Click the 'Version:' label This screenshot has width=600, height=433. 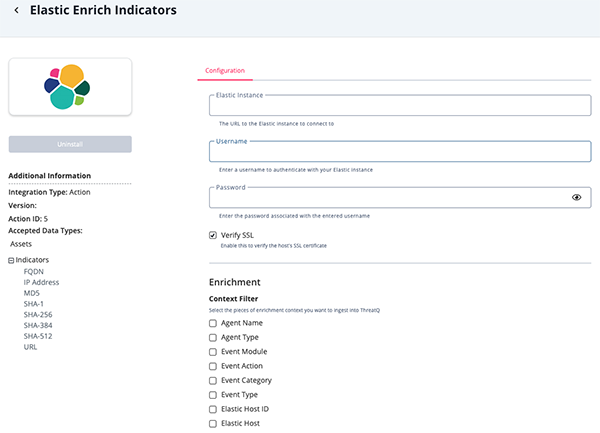click(23, 205)
